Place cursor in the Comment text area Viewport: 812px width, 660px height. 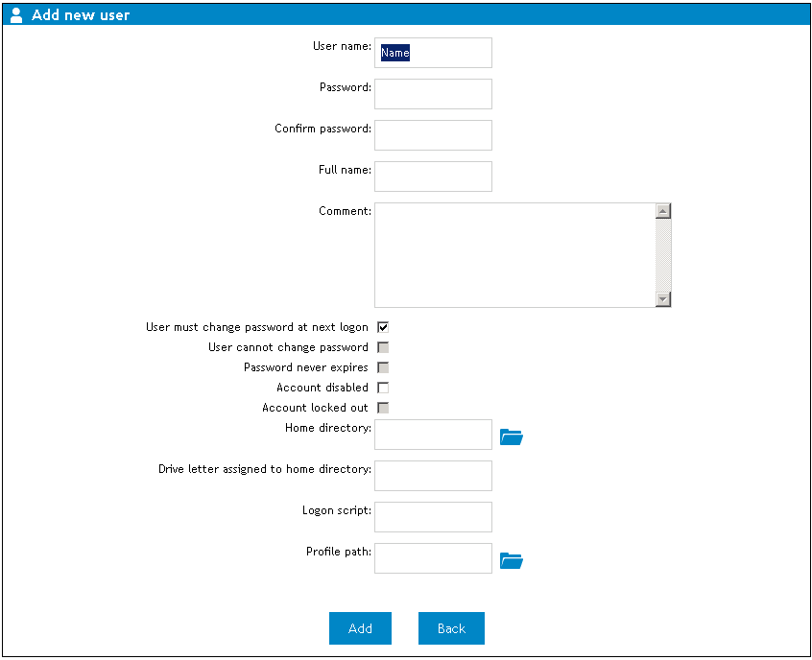[x=513, y=255]
